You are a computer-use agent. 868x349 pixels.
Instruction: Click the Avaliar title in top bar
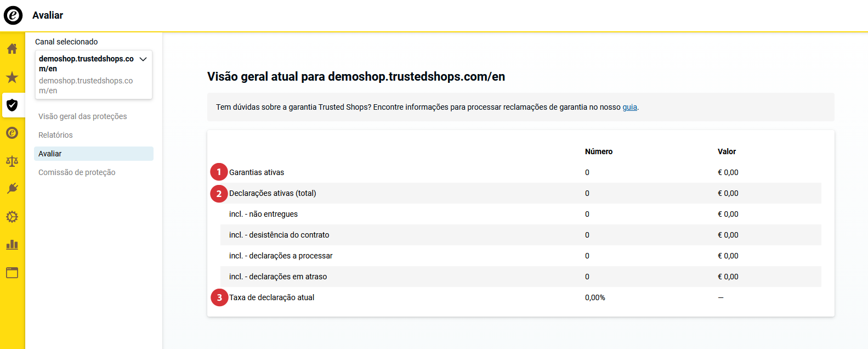point(48,15)
